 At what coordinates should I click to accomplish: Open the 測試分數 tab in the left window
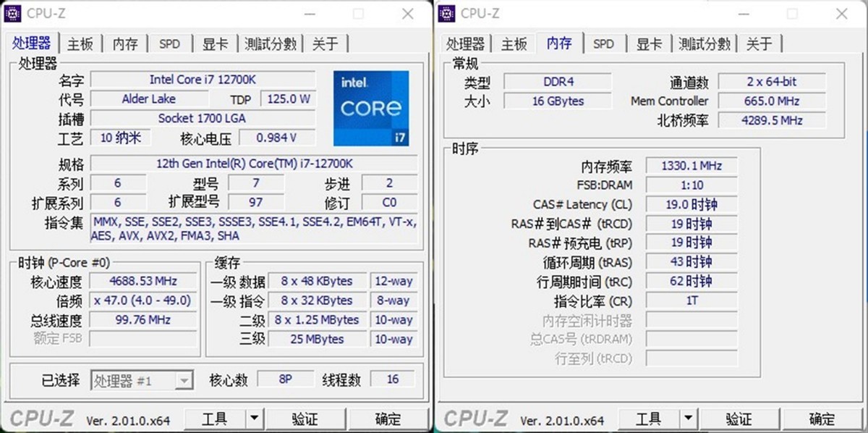271,44
